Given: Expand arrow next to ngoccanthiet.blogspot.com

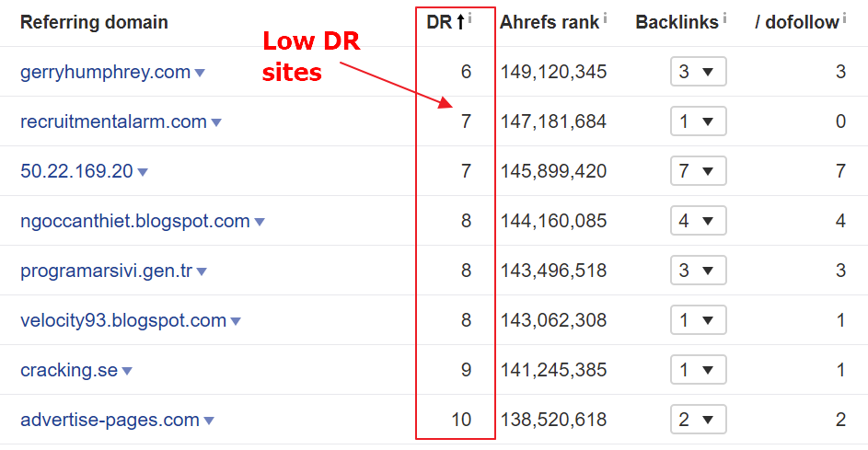Looking at the screenshot, I should click(x=260, y=222).
